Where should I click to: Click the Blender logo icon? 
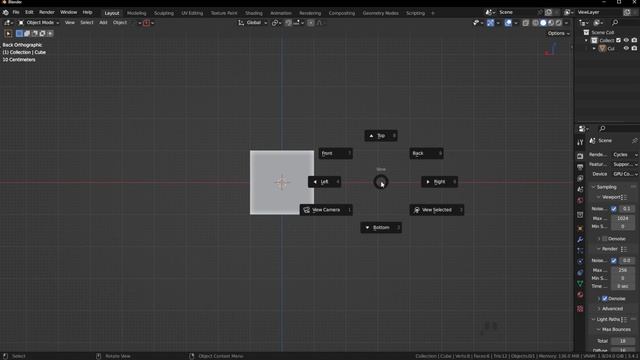tap(5, 12)
